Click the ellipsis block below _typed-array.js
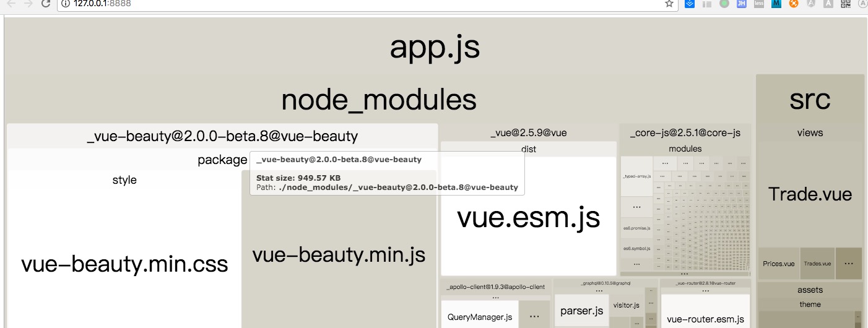The width and height of the screenshot is (868, 328). pos(636,207)
